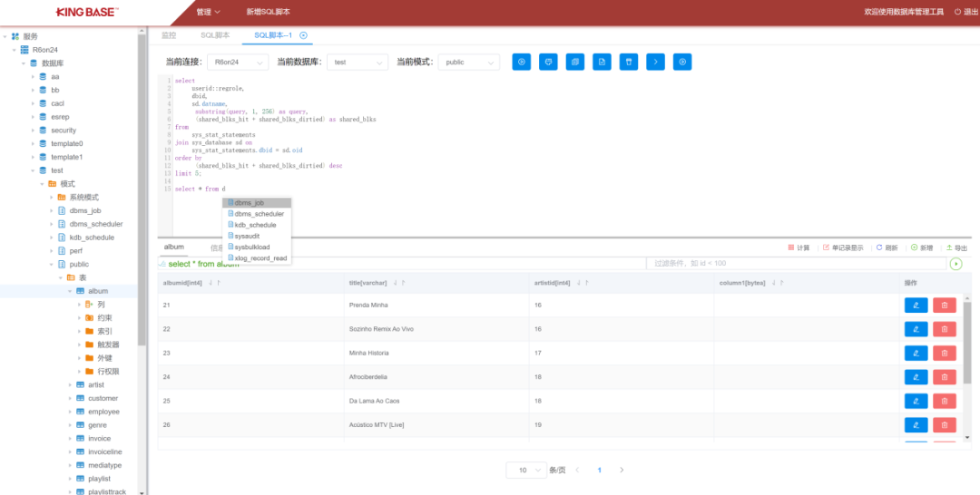Edit the Acústico MTV [Live] row
Image resolution: width=980 pixels, height=495 pixels.
(x=916, y=425)
